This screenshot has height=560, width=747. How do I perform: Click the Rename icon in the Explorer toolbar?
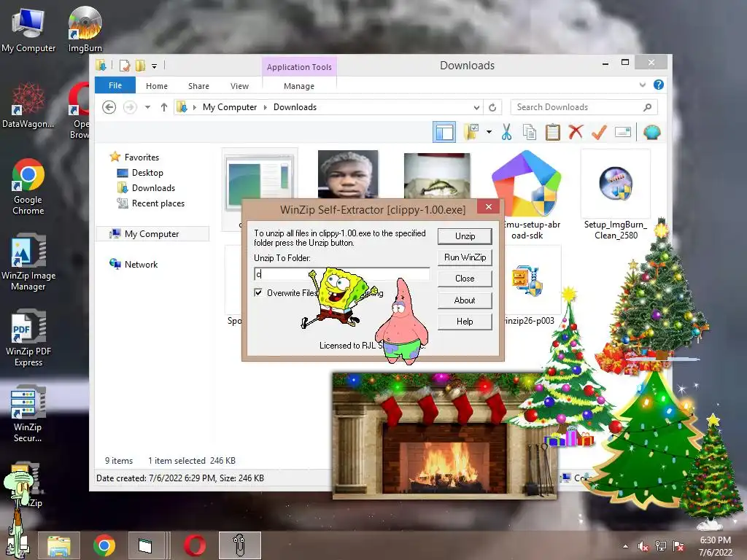click(x=623, y=132)
